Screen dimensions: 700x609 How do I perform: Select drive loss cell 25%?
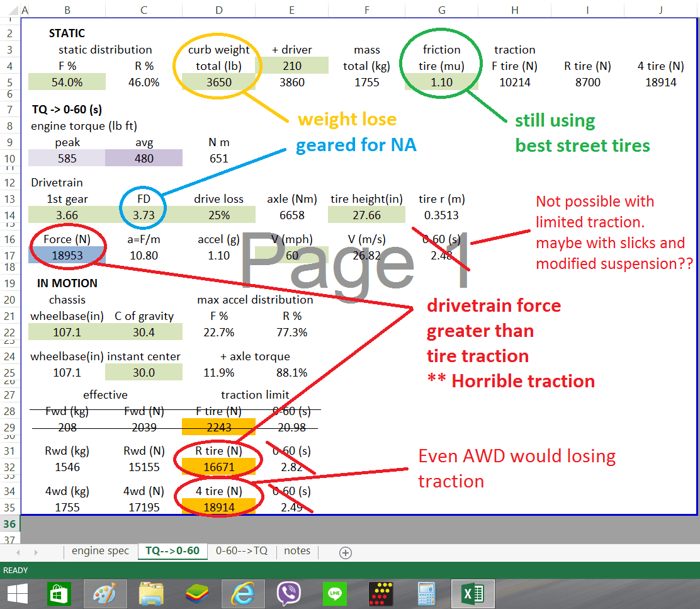[219, 215]
